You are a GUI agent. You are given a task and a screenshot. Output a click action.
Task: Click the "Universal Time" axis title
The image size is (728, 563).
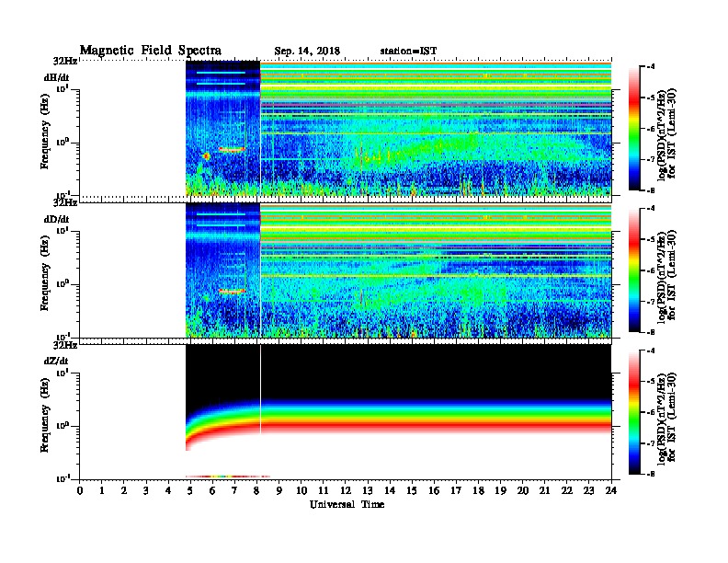click(347, 504)
